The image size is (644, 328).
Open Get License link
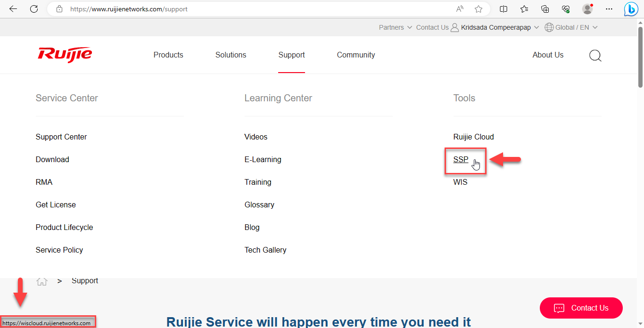click(x=56, y=205)
